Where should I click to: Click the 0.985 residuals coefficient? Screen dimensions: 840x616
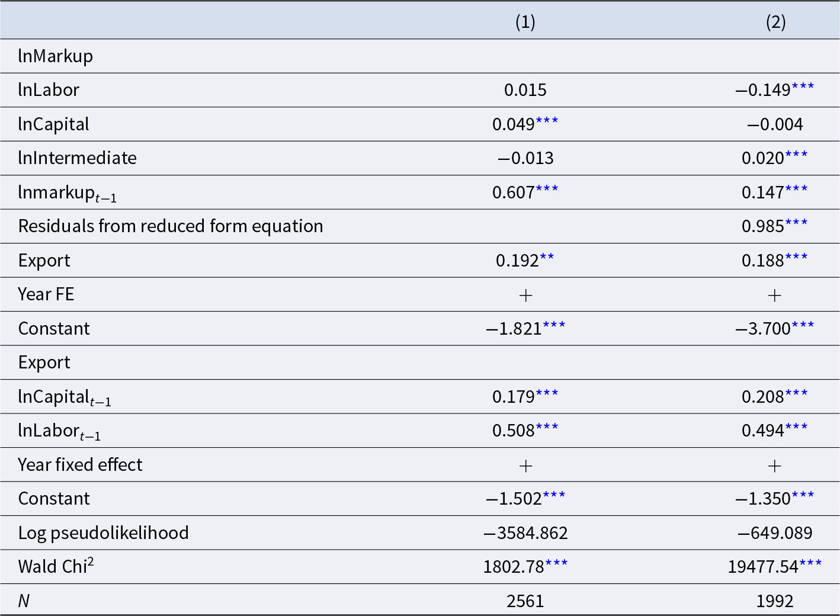[763, 226]
